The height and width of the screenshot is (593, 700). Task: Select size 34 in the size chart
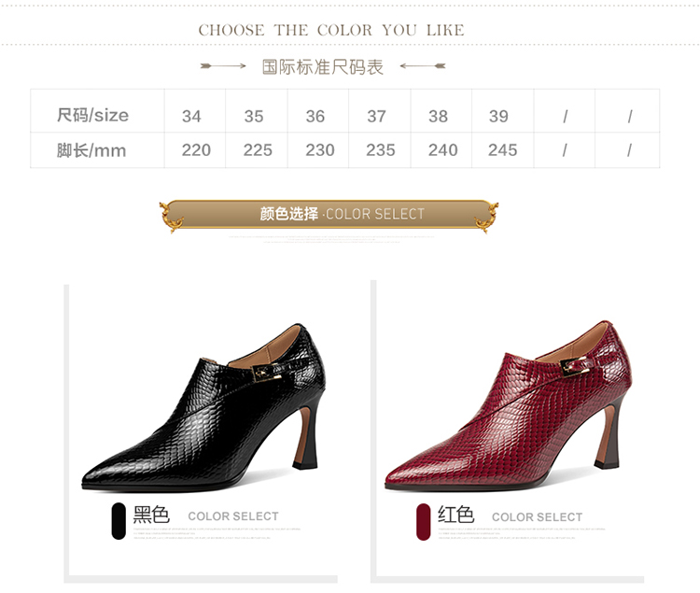coord(191,117)
